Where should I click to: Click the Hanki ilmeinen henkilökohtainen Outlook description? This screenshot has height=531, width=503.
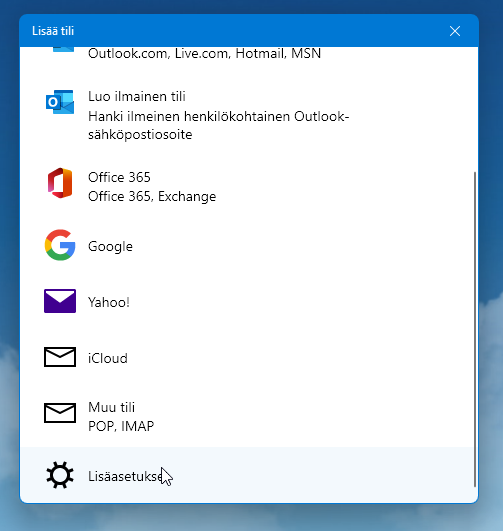[218, 125]
